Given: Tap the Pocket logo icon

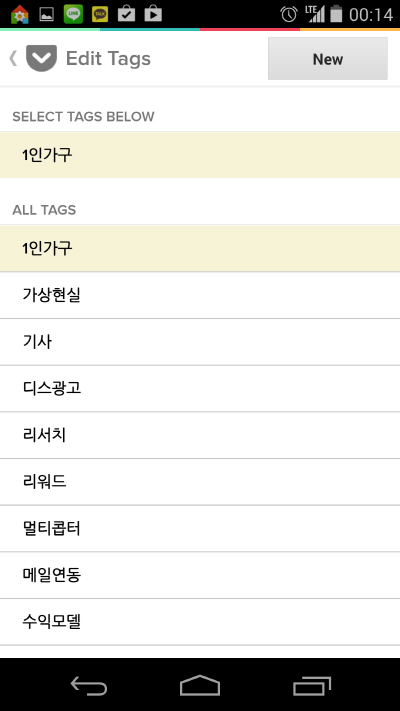Looking at the screenshot, I should (x=41, y=58).
